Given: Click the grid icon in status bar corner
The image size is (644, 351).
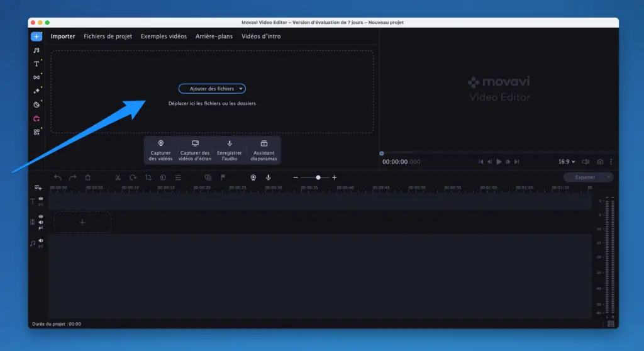Looking at the screenshot, I should (x=611, y=324).
